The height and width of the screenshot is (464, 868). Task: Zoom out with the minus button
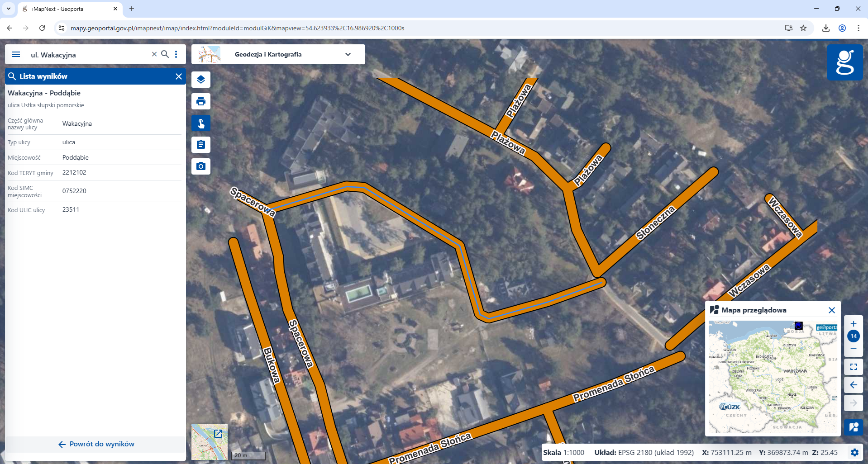click(x=854, y=348)
